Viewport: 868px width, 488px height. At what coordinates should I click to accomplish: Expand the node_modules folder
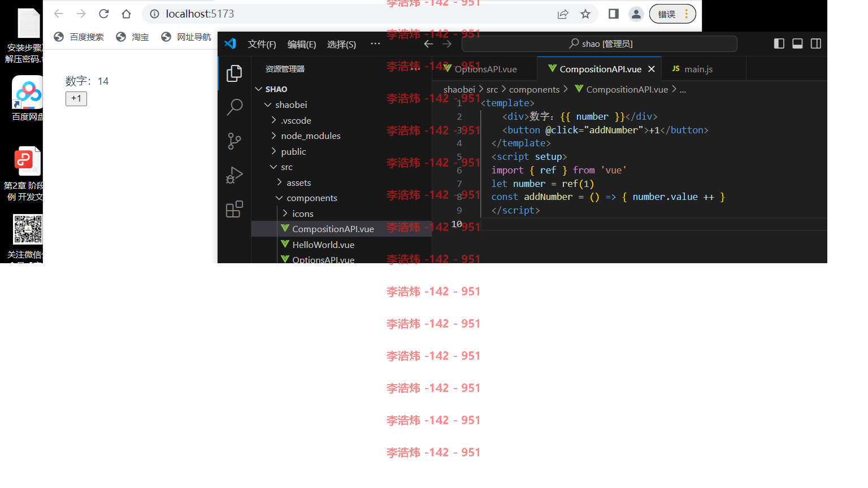[341, 136]
